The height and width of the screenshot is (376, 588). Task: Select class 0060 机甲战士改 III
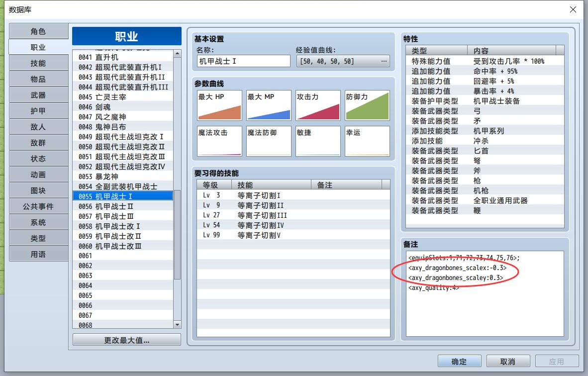coord(123,246)
